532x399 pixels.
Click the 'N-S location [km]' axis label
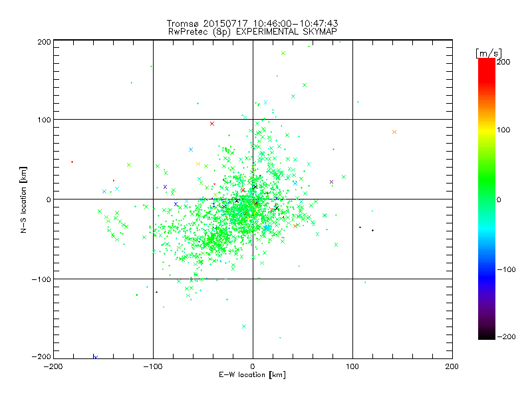point(23,199)
